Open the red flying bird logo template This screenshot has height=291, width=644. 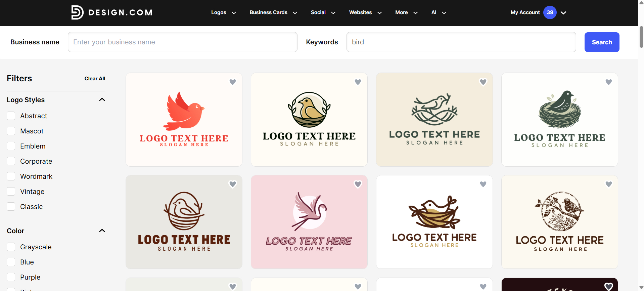click(x=184, y=120)
